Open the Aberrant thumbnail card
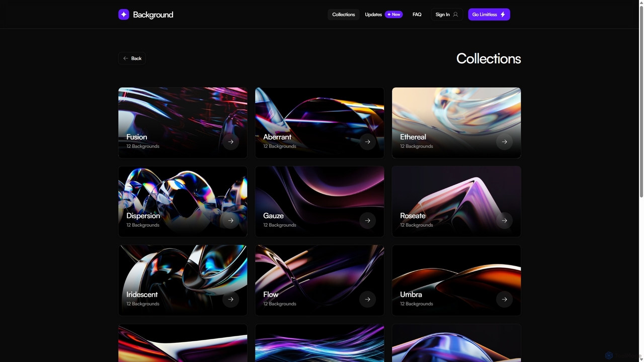Screen dimensions: 644x362 click(319, 123)
